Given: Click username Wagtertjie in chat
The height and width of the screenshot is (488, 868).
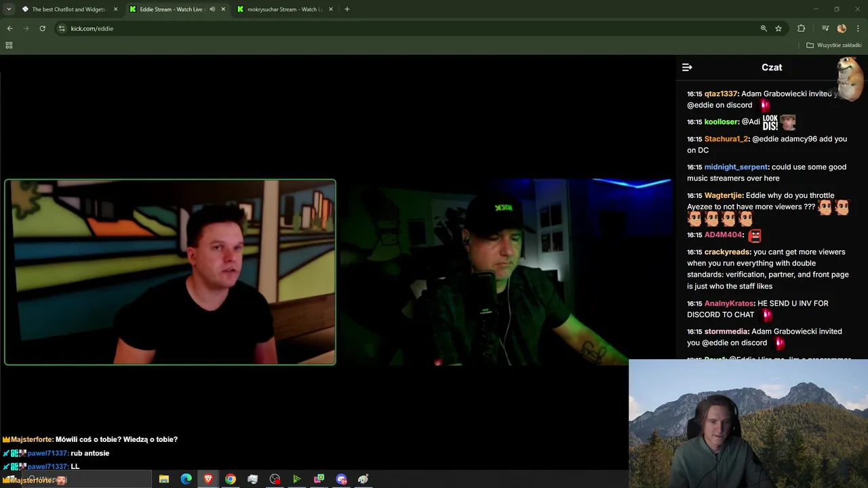Looking at the screenshot, I should 724,195.
